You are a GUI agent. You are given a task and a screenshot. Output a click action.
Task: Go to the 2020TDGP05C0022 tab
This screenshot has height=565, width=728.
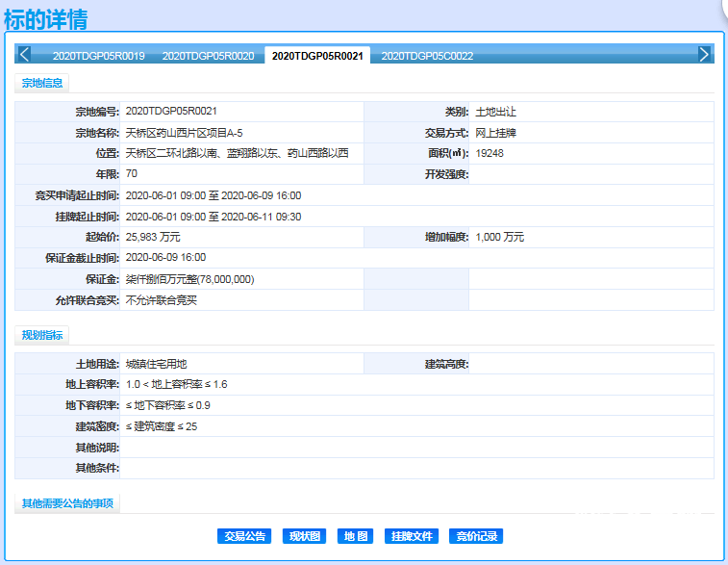click(427, 57)
